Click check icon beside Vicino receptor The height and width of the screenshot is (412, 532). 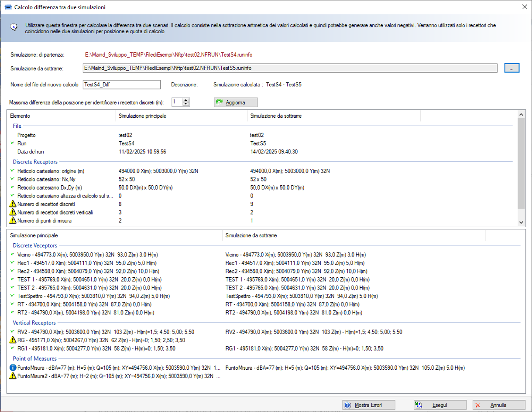click(13, 255)
